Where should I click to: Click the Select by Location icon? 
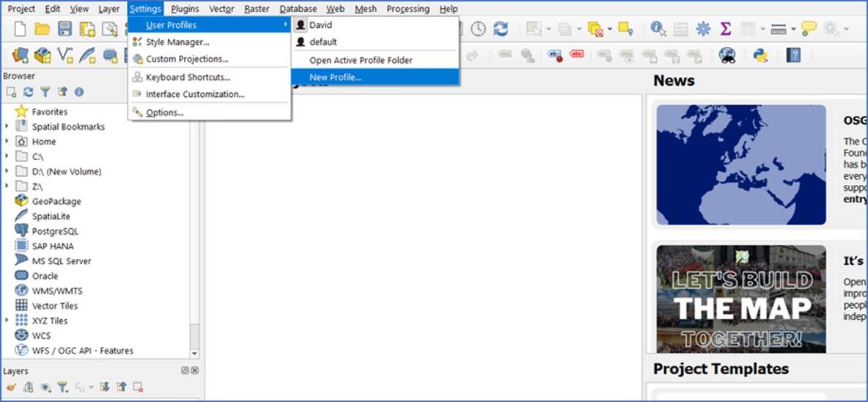click(x=625, y=29)
